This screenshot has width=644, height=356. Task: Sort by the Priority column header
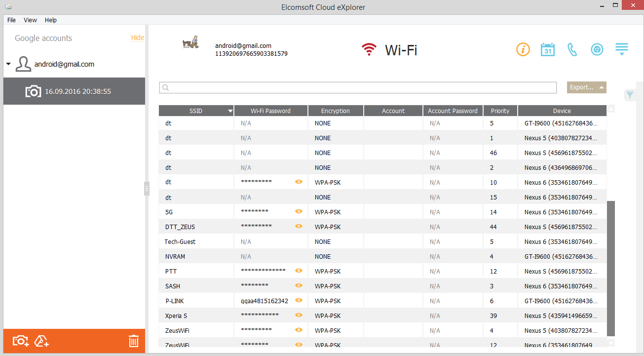click(x=500, y=111)
